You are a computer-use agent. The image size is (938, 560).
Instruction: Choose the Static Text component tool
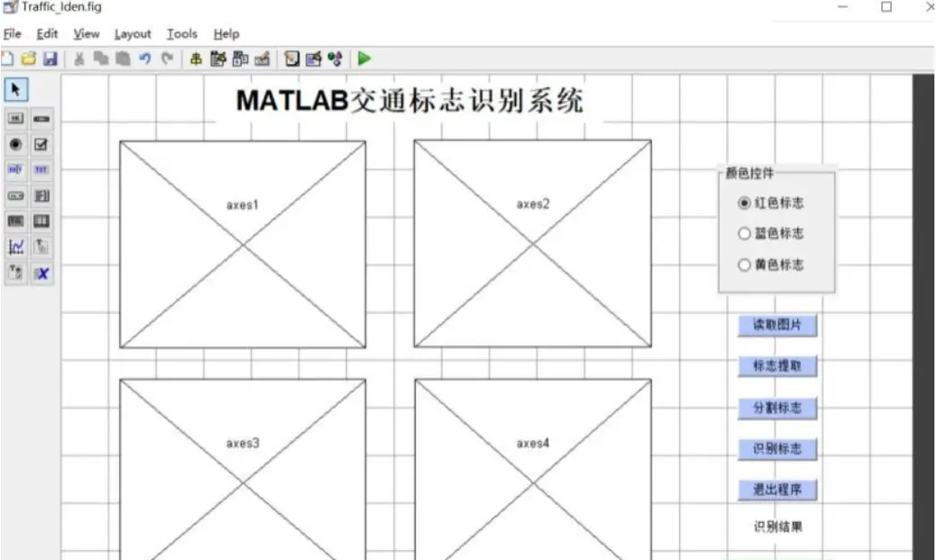point(41,170)
